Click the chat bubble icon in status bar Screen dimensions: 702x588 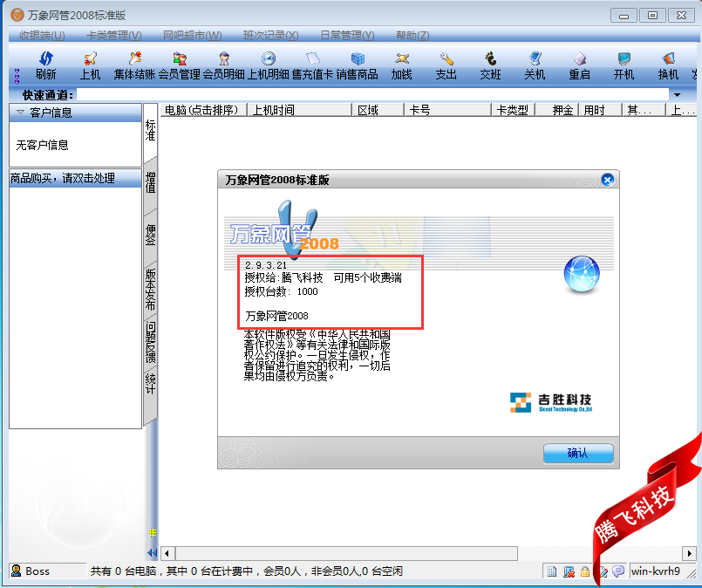click(618, 571)
